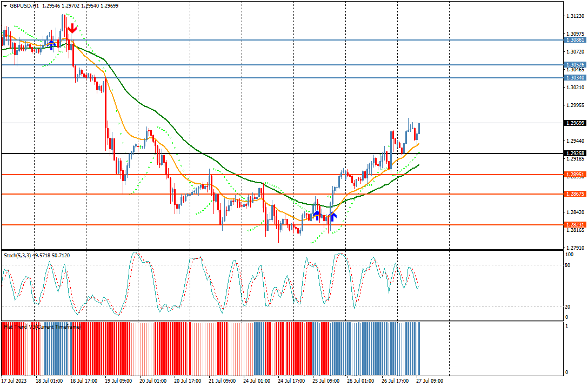Select the orange 1.28951 level label
The height and width of the screenshot is (387, 588).
pyautogui.click(x=575, y=175)
